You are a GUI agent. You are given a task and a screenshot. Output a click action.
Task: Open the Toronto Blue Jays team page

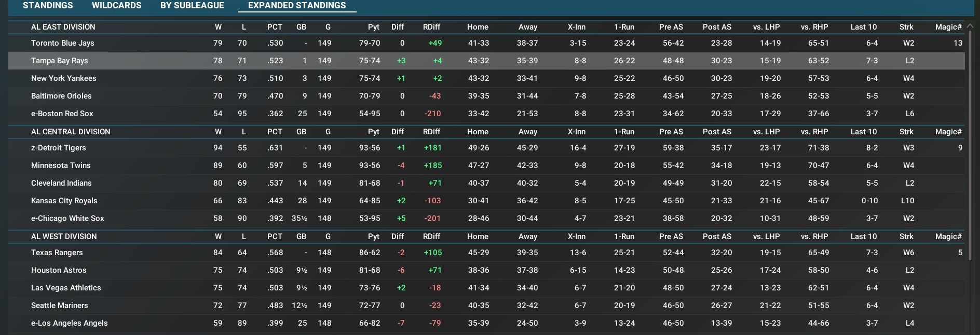coord(62,43)
